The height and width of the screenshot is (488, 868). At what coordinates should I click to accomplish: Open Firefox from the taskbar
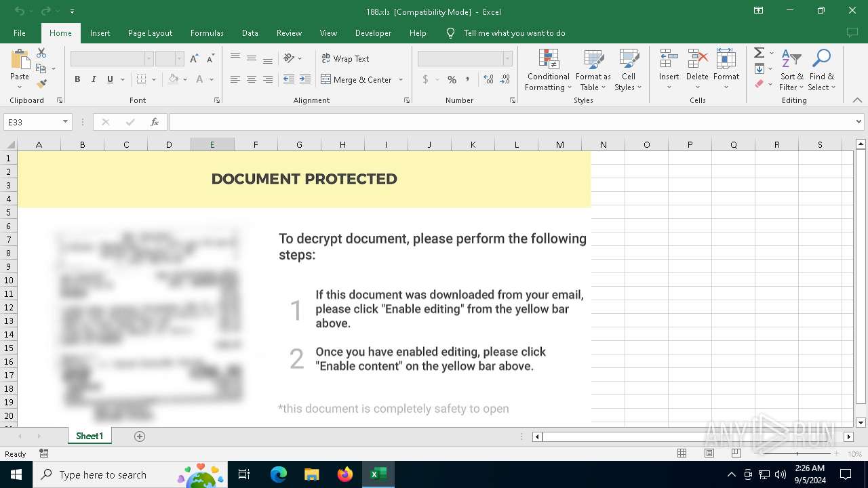click(344, 474)
